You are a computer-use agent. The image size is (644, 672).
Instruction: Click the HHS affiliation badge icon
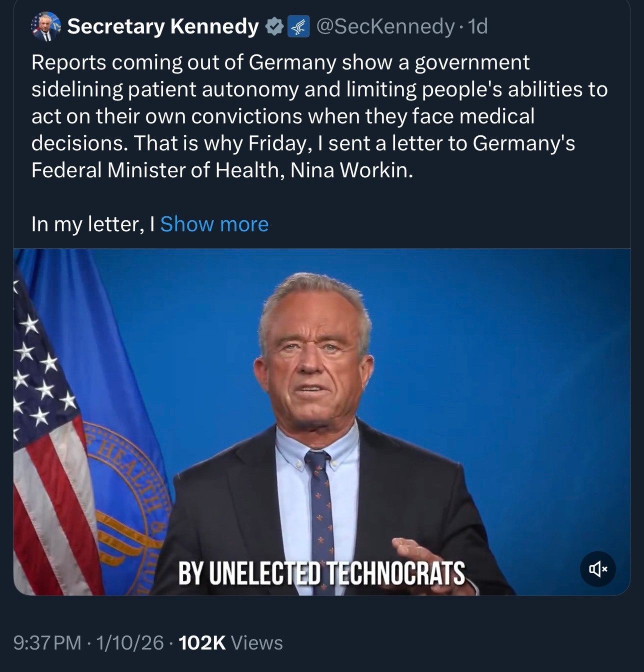pyautogui.click(x=299, y=26)
